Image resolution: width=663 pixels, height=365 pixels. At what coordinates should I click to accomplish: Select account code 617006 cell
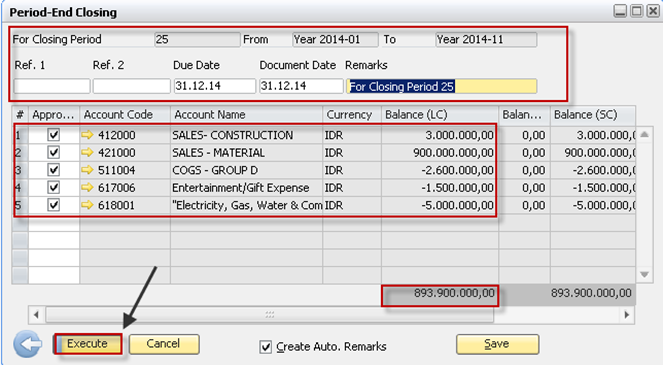point(125,187)
